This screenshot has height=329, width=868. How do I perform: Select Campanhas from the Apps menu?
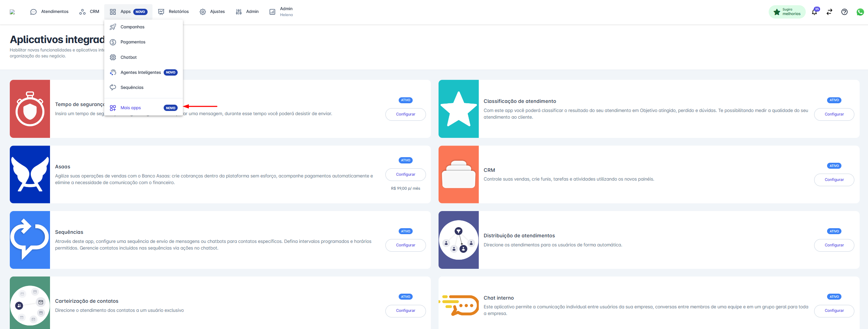pyautogui.click(x=132, y=27)
